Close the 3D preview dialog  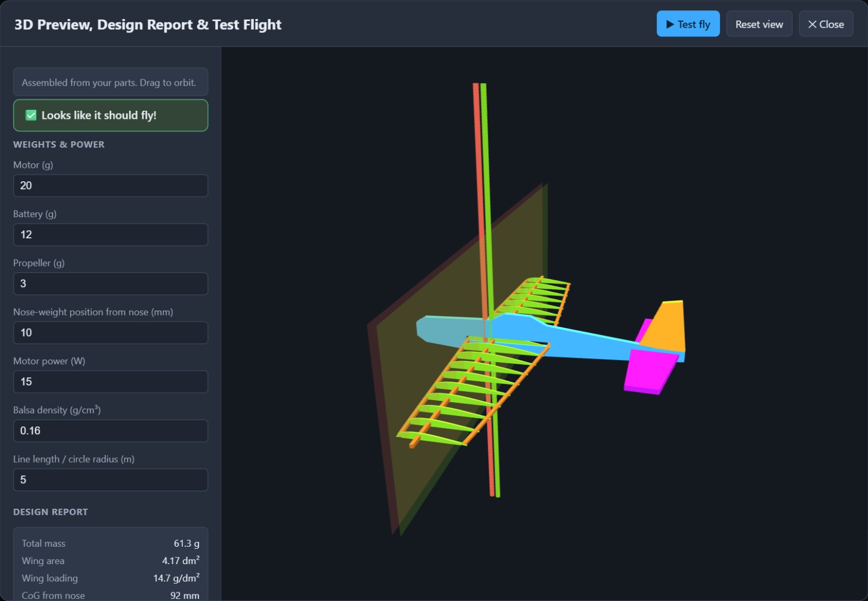click(x=826, y=24)
